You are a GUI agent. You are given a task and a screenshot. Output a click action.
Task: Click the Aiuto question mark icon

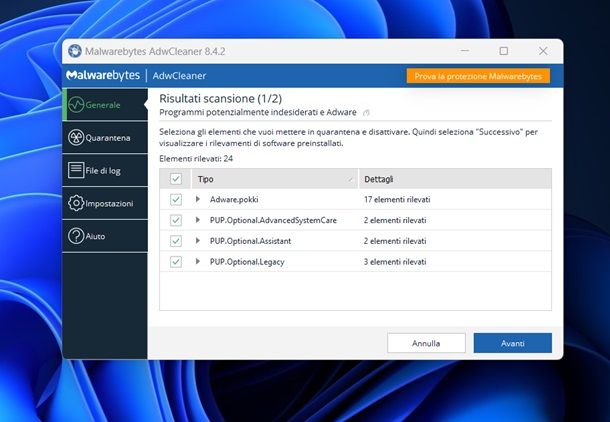coord(75,236)
